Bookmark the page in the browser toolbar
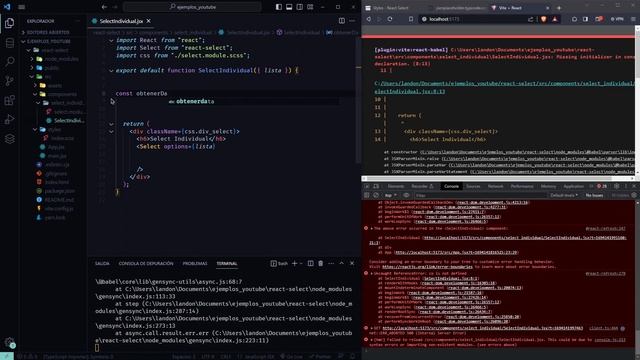 click(x=411, y=19)
